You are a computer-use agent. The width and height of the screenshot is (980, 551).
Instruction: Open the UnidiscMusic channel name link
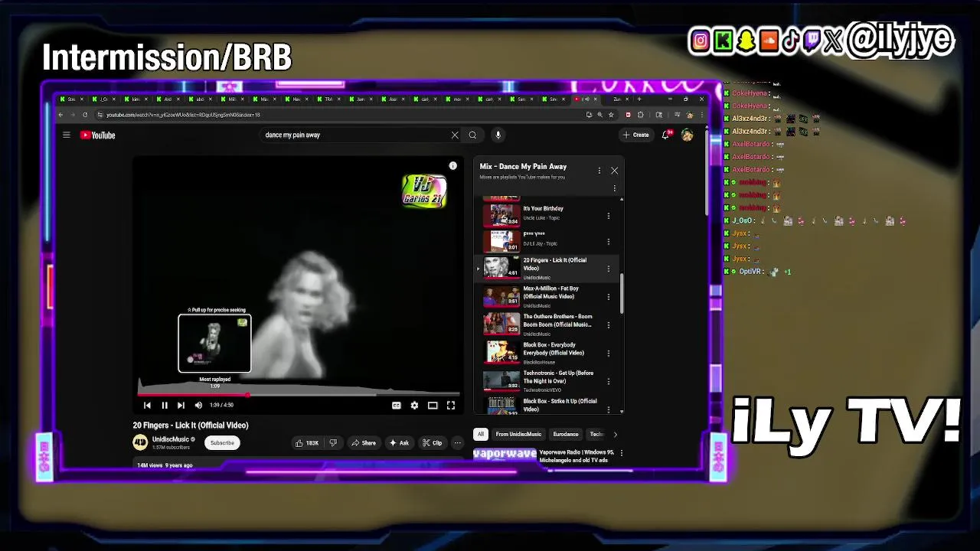170,439
